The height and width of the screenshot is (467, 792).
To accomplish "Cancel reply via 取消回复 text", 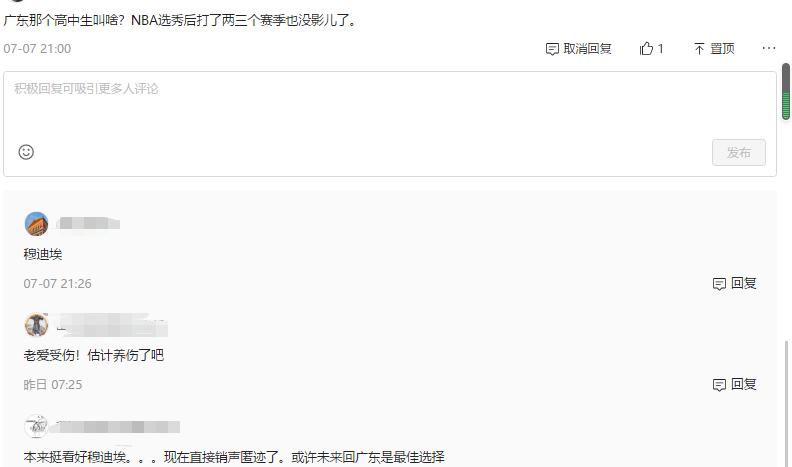I will (x=587, y=48).
